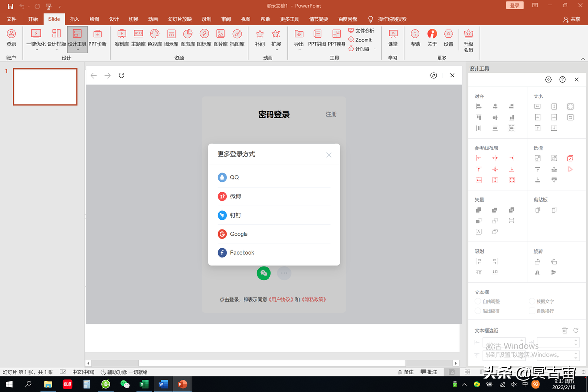Launch the PPT瘦身 tool
The width and height of the screenshot is (588, 392).
click(337, 37)
